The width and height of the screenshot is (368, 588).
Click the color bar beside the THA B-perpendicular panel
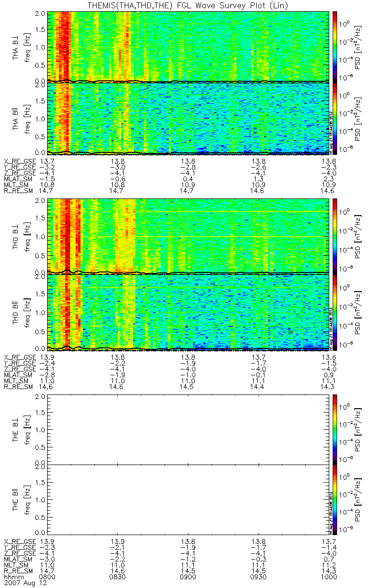pos(336,47)
